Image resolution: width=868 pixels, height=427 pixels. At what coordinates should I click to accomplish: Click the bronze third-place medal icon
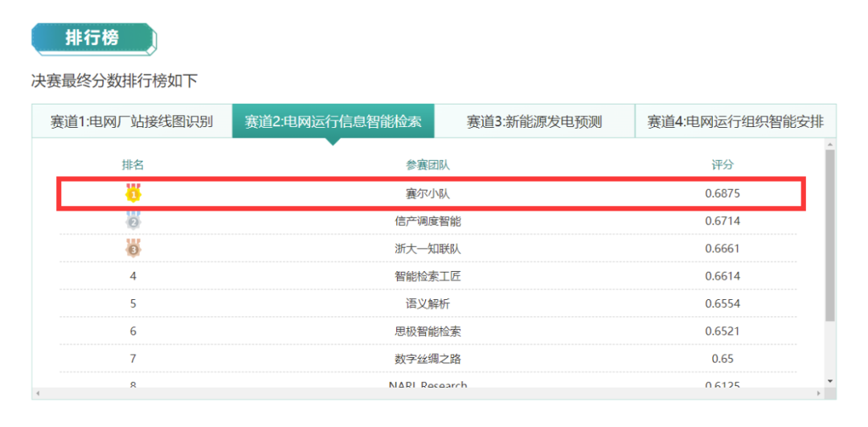(x=133, y=248)
